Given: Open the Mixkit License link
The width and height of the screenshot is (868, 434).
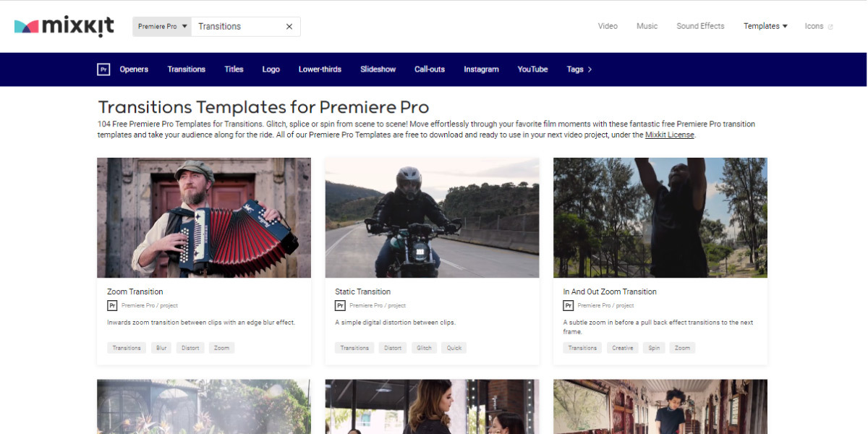Looking at the screenshot, I should tap(670, 135).
